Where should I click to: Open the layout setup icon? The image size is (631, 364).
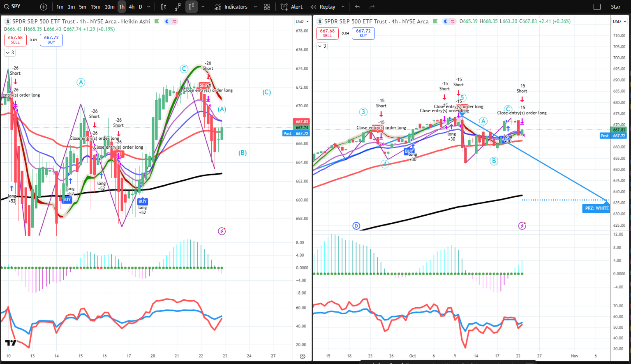[597, 7]
